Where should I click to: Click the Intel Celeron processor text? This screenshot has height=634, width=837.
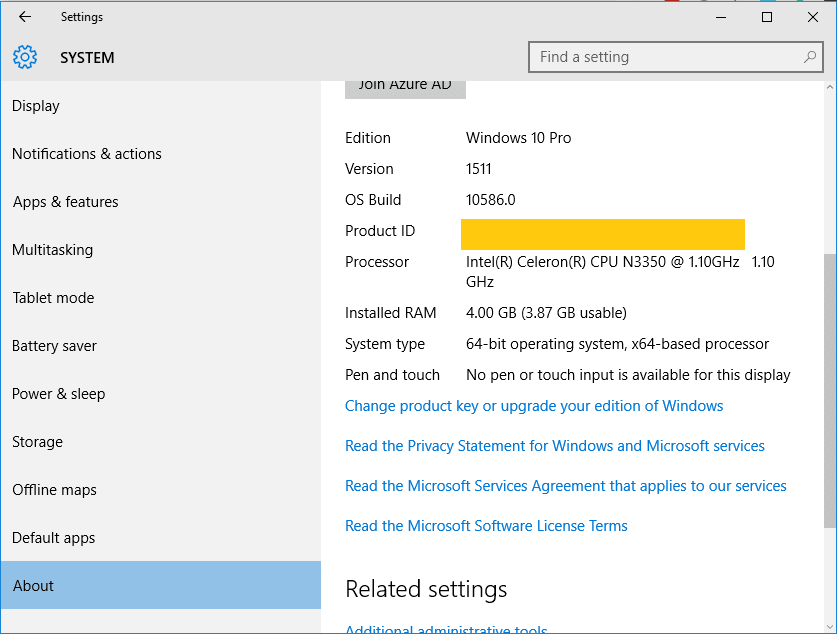620,272
